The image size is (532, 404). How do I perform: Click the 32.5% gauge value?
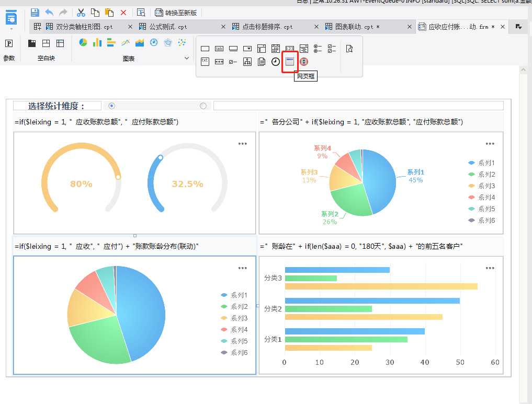pyautogui.click(x=187, y=184)
